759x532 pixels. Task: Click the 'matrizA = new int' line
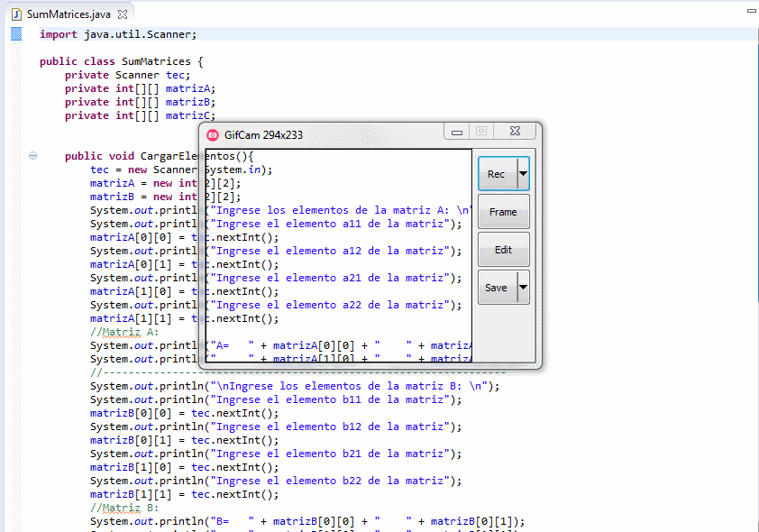pos(165,183)
